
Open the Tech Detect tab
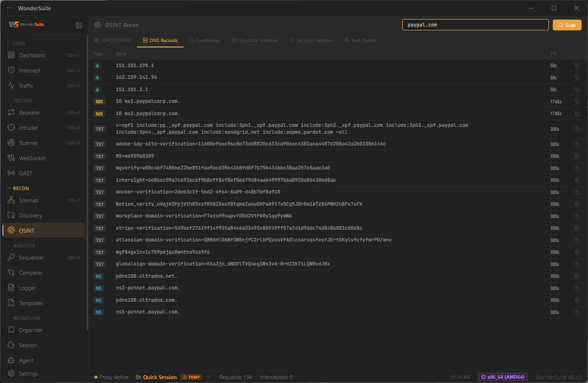(x=361, y=41)
